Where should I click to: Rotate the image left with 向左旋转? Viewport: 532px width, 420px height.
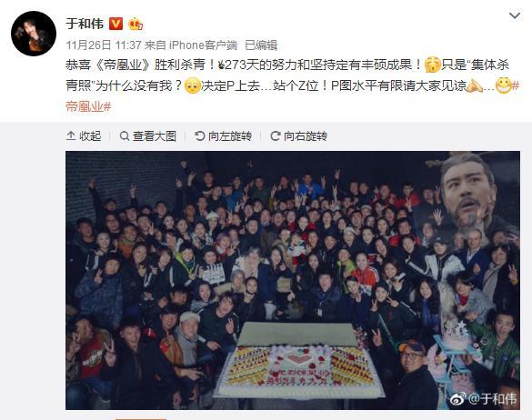[223, 136]
